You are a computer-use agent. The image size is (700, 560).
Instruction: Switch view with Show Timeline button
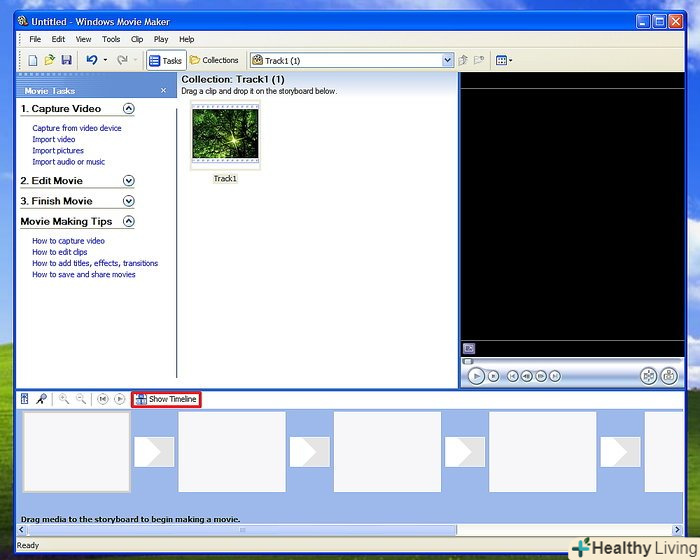tap(166, 399)
